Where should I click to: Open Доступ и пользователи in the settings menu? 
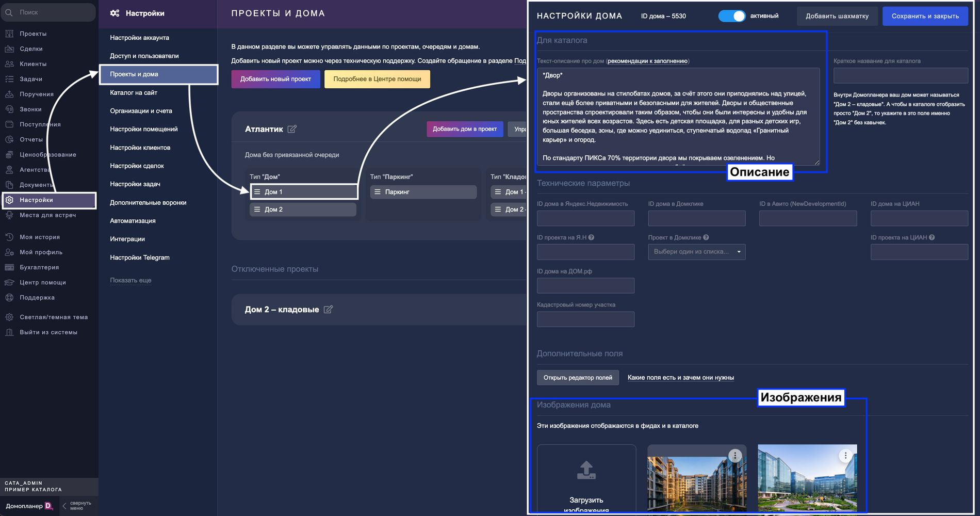144,56
